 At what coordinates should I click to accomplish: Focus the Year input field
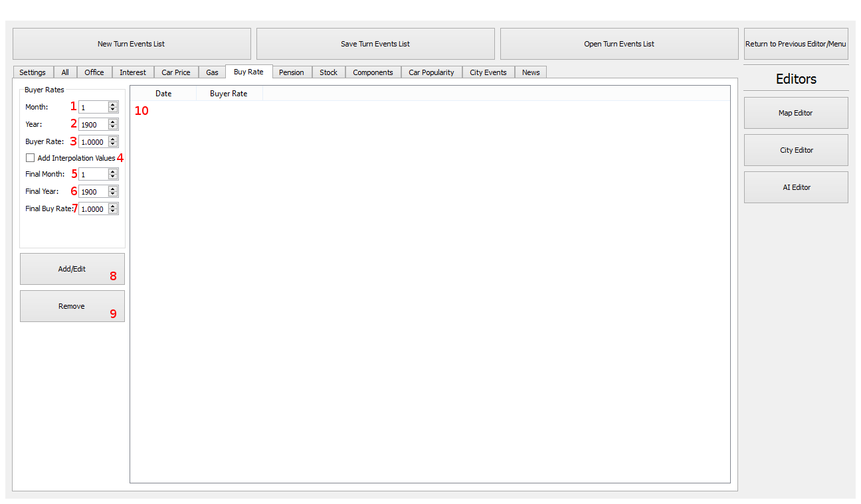point(93,124)
